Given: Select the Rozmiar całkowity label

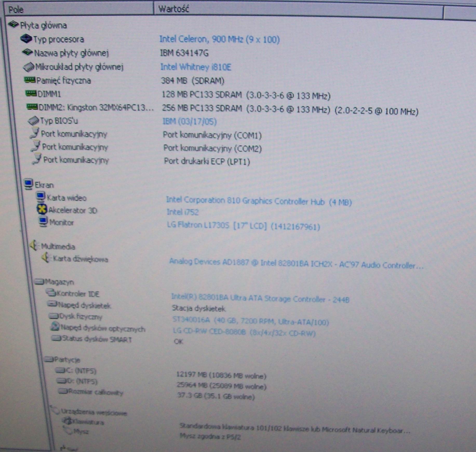Looking at the screenshot, I should pyautogui.click(x=95, y=392).
